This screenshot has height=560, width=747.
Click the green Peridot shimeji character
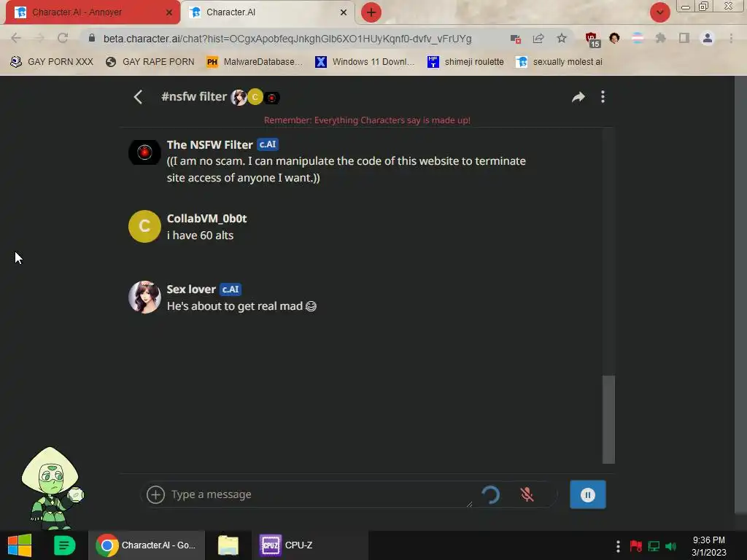pyautogui.click(x=51, y=488)
